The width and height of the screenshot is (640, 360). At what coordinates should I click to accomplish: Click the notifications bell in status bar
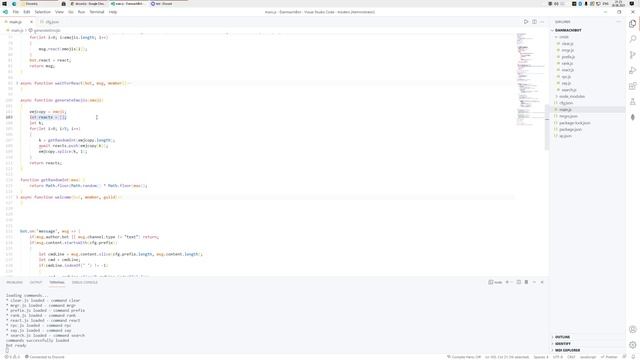tap(633, 357)
